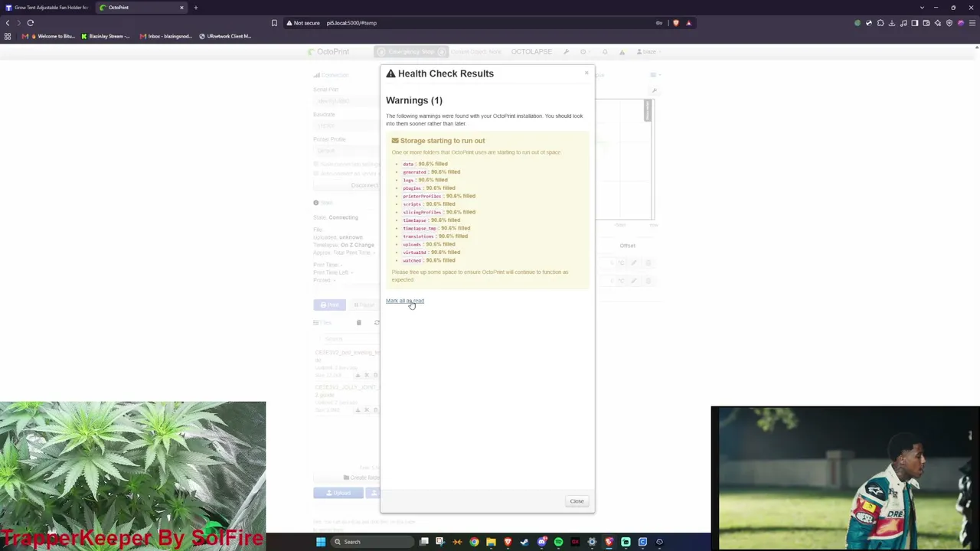Click the Warnings (1) heading

414,100
